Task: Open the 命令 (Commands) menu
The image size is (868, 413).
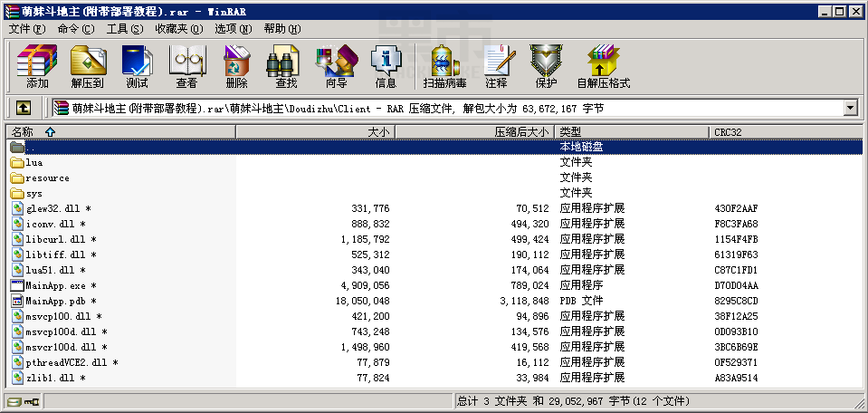Action: coord(76,29)
